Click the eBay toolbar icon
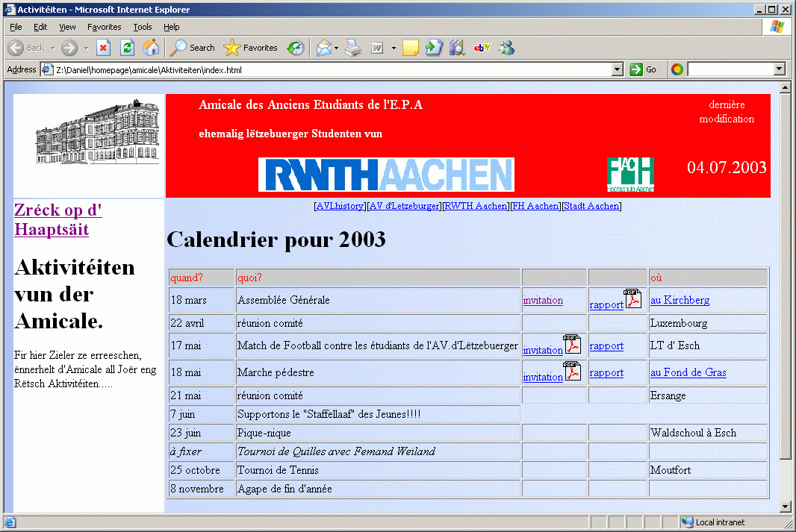The height and width of the screenshot is (532, 796). [482, 48]
